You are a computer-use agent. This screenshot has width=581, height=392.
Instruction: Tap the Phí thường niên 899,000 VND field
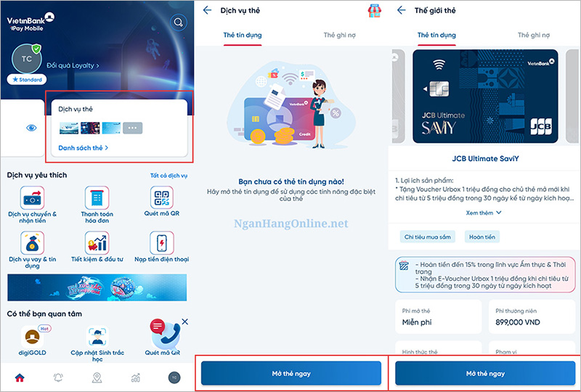[x=532, y=317]
